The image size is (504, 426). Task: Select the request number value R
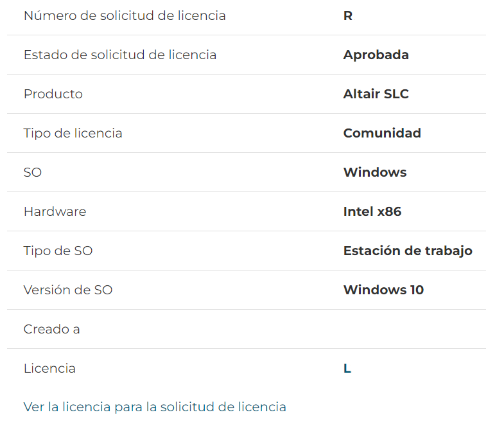coord(348,16)
